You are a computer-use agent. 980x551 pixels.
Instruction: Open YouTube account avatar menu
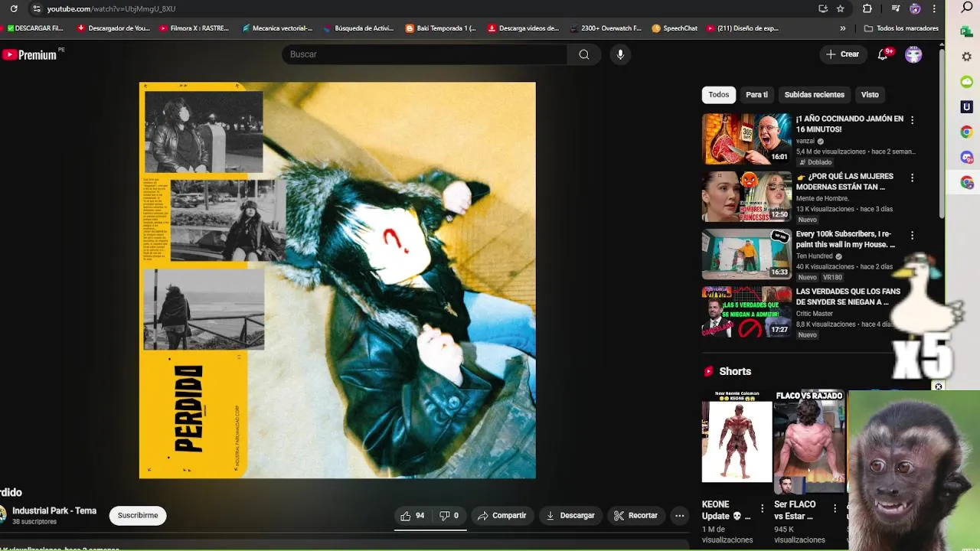pyautogui.click(x=913, y=54)
